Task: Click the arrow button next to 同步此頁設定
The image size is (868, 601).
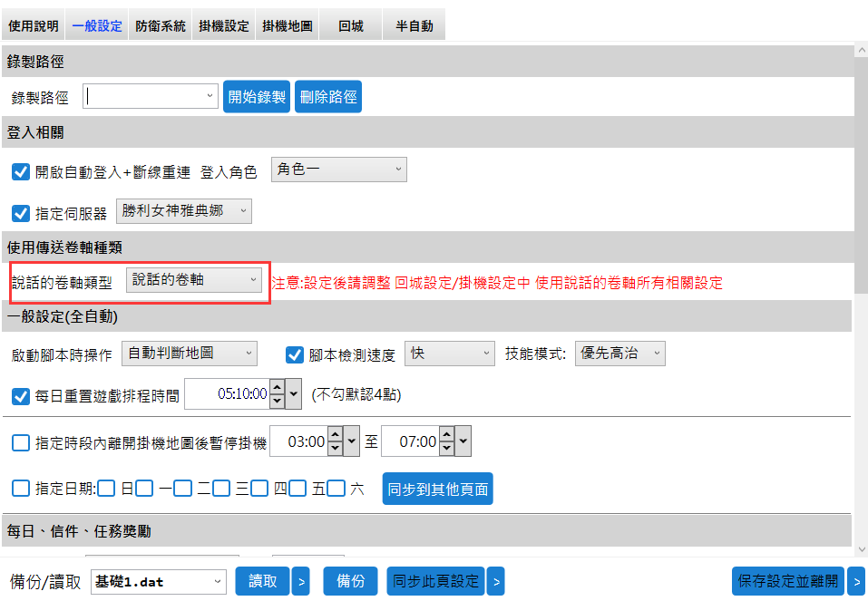Action: point(495,581)
